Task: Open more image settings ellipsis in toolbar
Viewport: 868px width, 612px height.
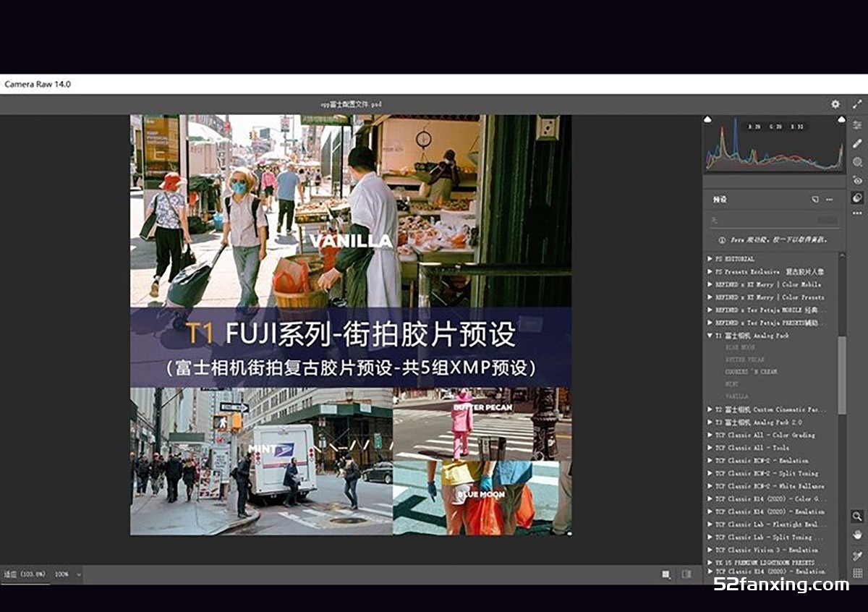Action: click(858, 215)
